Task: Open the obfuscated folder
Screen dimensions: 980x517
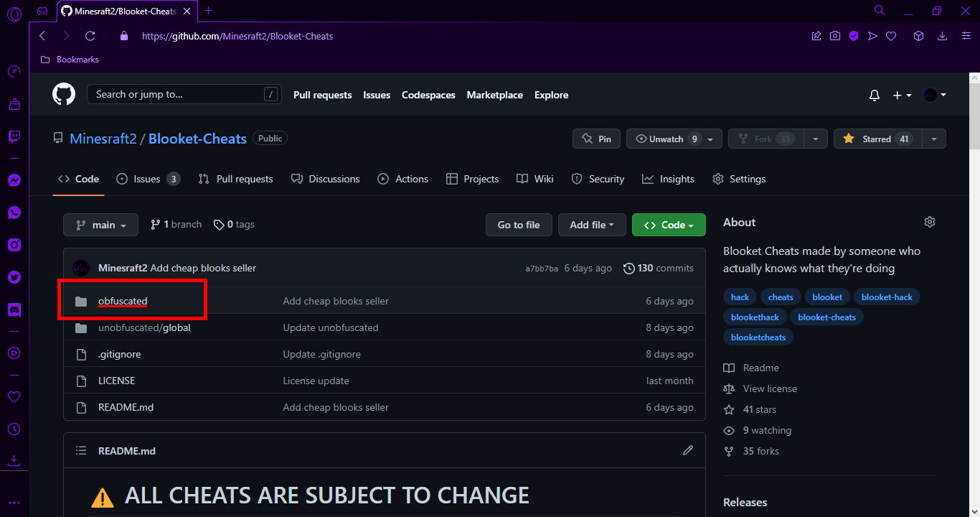Action: pos(123,301)
